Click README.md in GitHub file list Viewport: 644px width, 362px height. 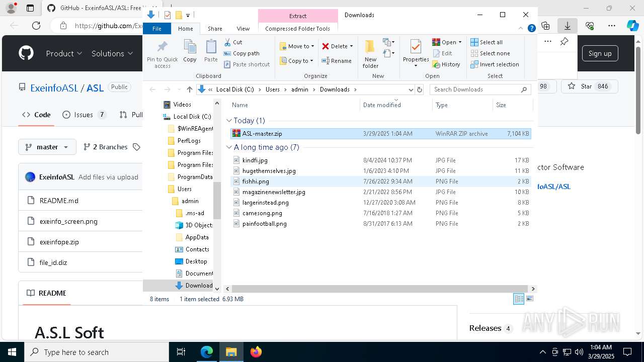(59, 201)
